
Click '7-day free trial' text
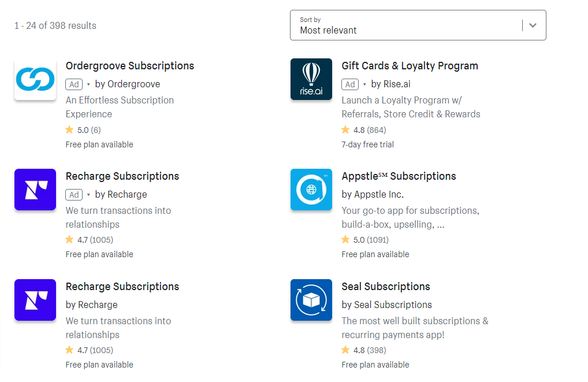[367, 144]
